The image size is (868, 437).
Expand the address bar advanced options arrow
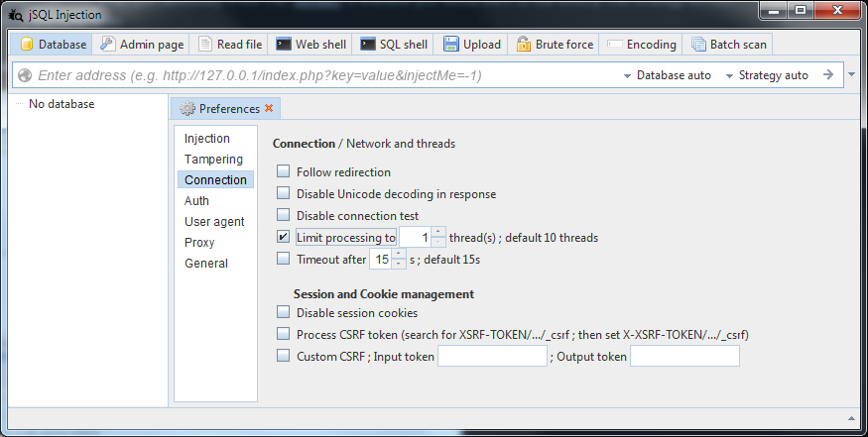coord(852,74)
